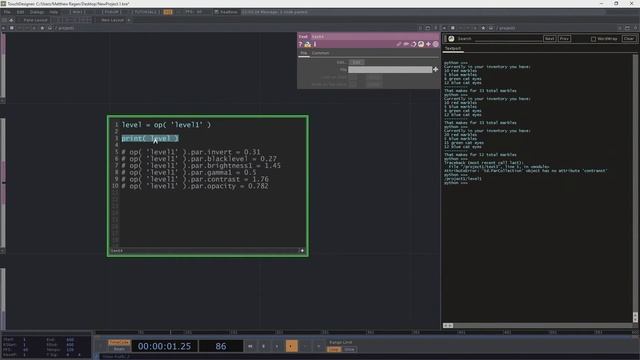Click the pane type icon at left pane bar start
Image resolution: width=640 pixels, height=360 pixels.
coord(11,28)
